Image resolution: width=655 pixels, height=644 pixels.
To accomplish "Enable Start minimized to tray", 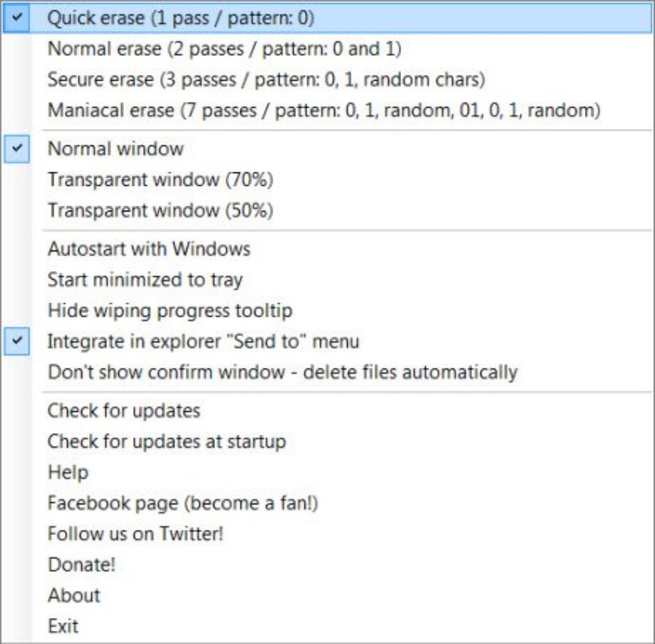I will pyautogui.click(x=145, y=280).
